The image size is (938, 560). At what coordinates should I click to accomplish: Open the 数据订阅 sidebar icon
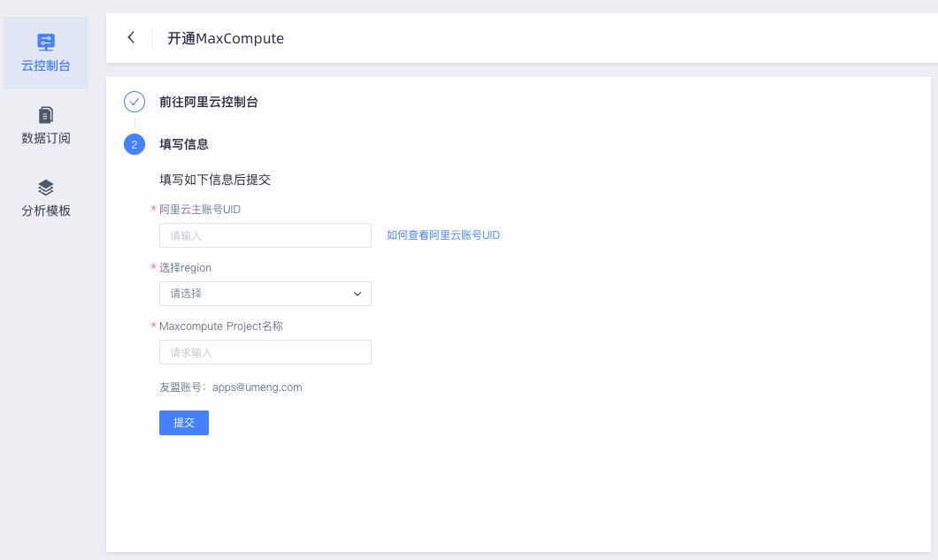click(x=46, y=114)
